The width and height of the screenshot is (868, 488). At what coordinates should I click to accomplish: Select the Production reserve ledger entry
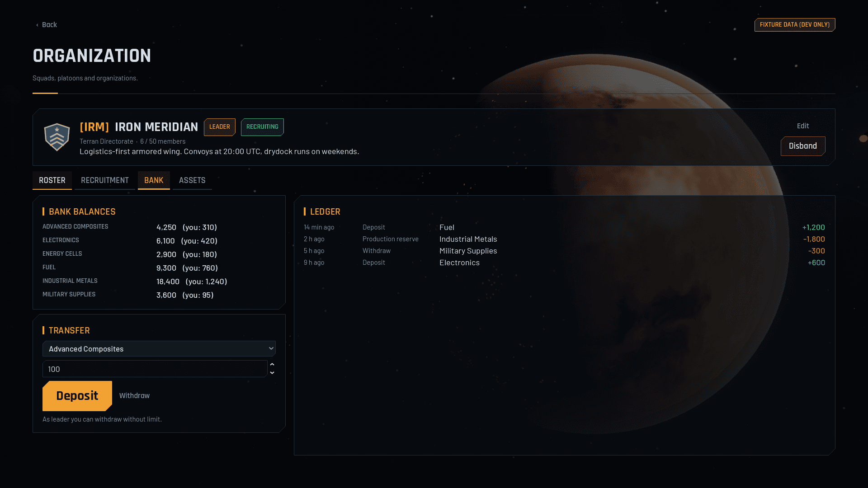coord(564,239)
